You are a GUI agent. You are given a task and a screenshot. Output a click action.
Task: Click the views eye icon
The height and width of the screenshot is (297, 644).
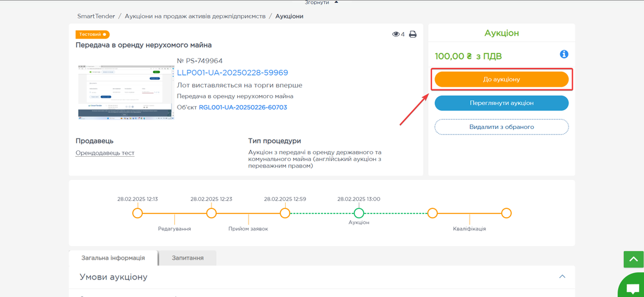(396, 35)
